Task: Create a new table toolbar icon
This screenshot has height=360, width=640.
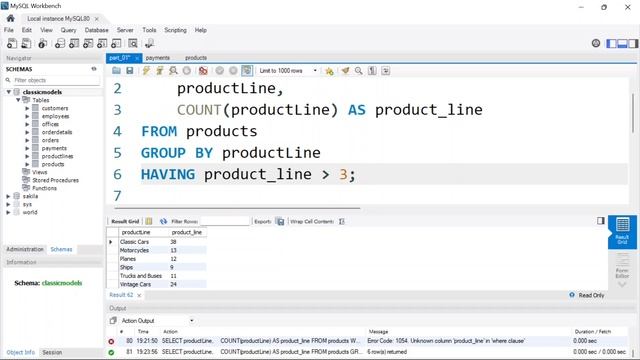Action: [x=74, y=43]
